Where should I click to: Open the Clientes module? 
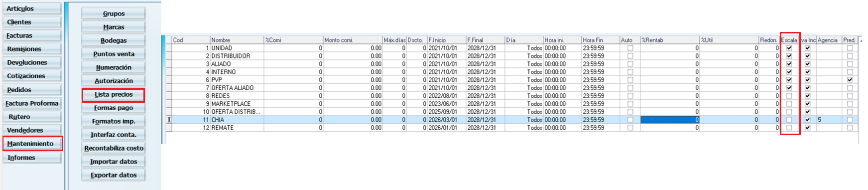coord(32,22)
